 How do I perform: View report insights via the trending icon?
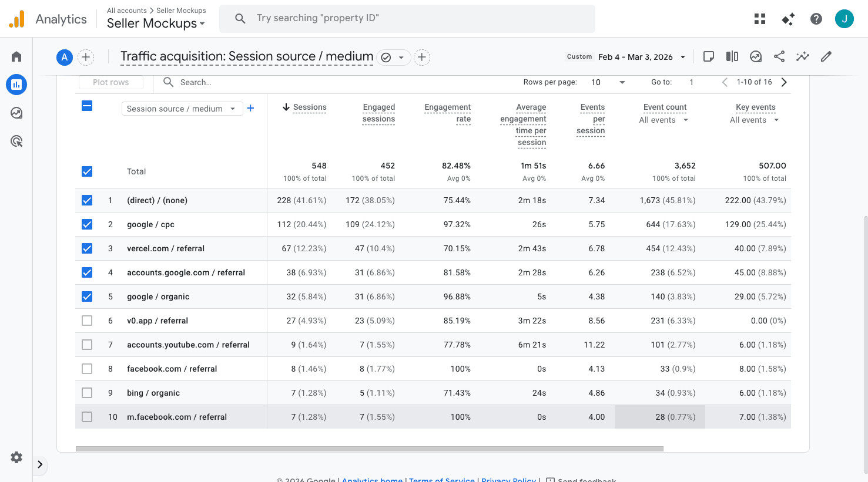coord(803,56)
